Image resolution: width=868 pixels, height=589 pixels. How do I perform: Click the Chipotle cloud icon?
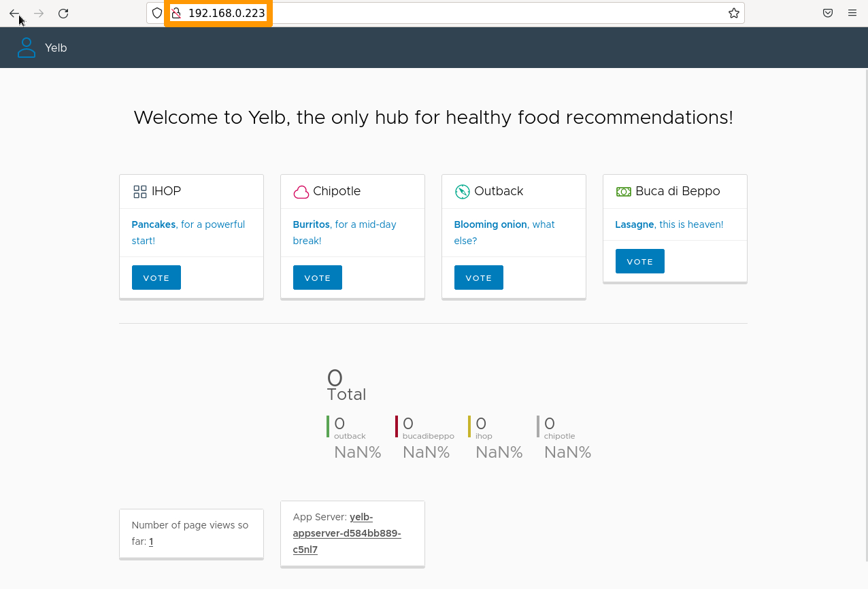(x=301, y=192)
